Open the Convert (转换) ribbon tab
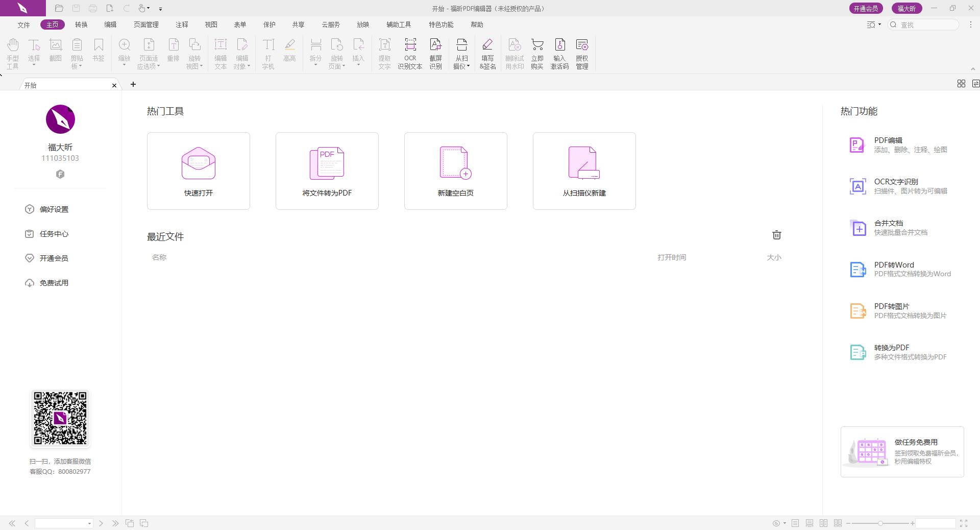The width and height of the screenshot is (980, 530). tap(81, 25)
